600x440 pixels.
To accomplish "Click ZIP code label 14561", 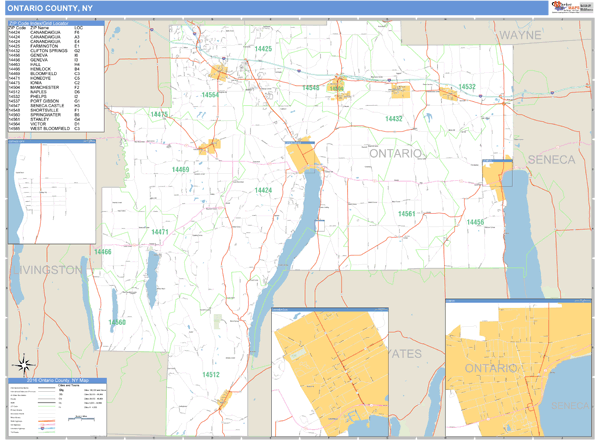I will (x=406, y=215).
